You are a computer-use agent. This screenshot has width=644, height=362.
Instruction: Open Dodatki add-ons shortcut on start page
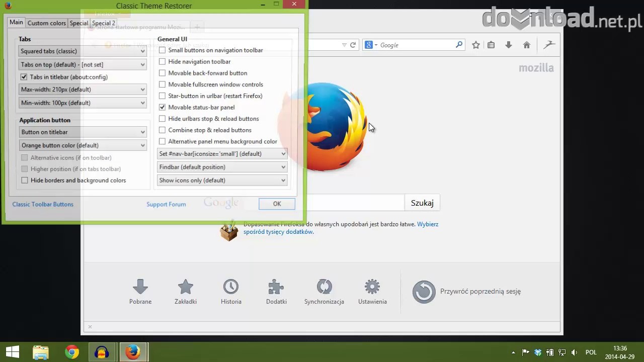pos(276,292)
